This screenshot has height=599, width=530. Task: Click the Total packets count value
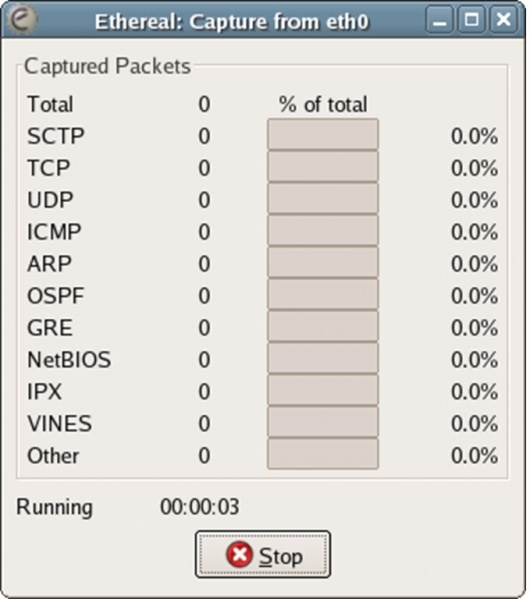(x=204, y=104)
